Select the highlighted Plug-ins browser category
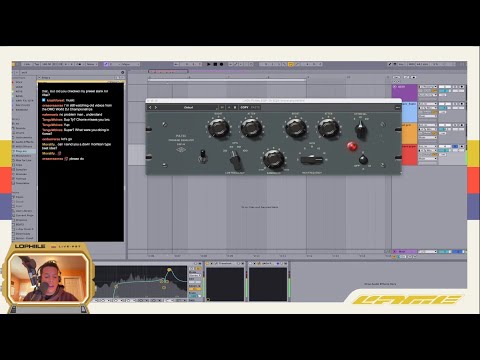Image resolution: width=480 pixels, height=360 pixels. 24,151
